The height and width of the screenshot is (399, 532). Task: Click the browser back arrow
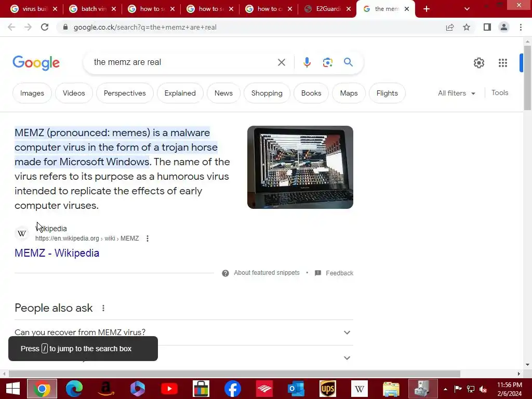click(11, 27)
